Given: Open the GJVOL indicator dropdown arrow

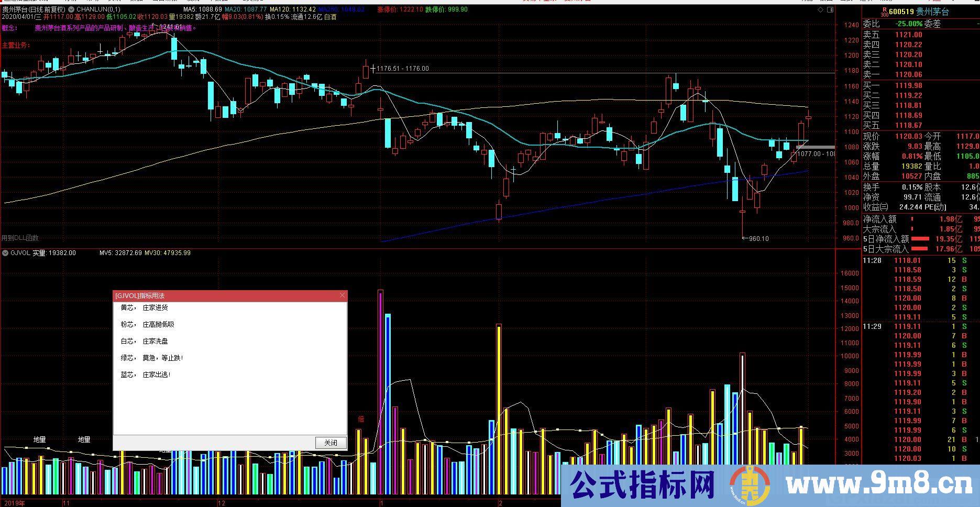Looking at the screenshot, I should [6, 253].
